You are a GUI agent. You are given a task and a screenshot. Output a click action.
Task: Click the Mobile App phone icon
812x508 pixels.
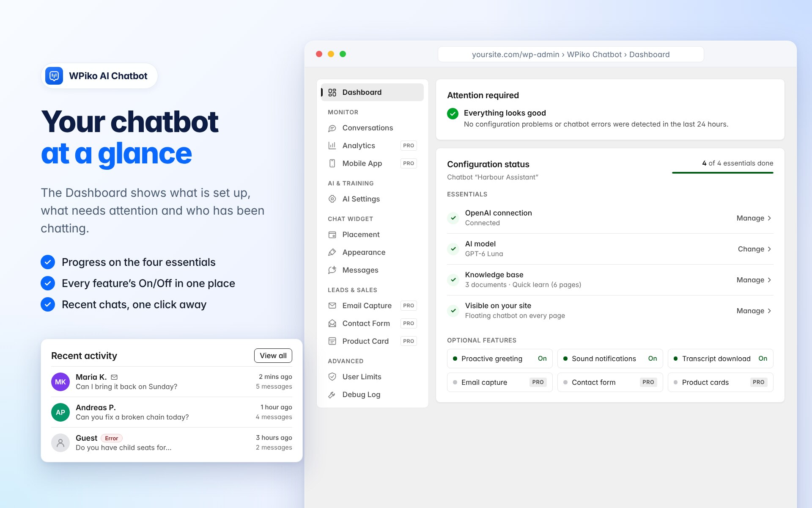(332, 163)
